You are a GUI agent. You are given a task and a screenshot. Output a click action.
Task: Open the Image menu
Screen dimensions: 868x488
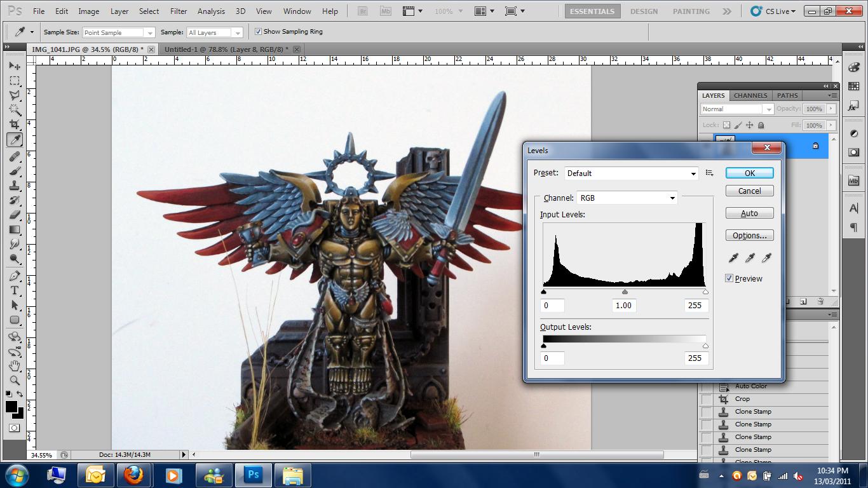pos(88,11)
